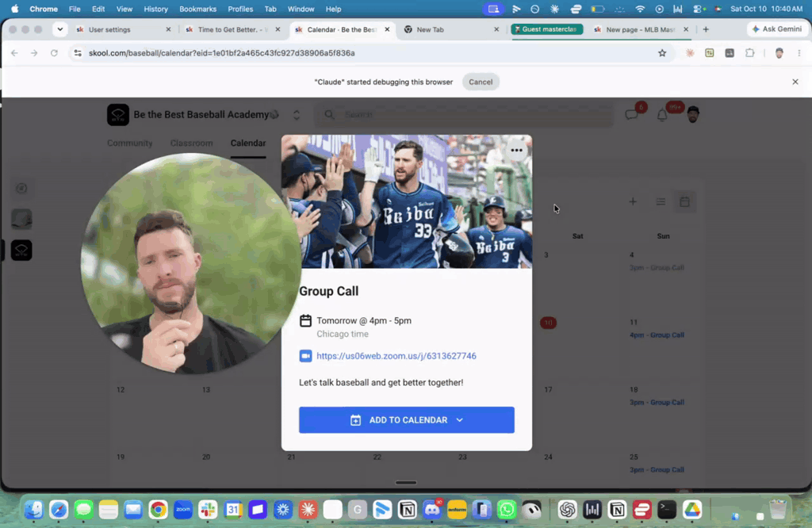Image resolution: width=812 pixels, height=528 pixels.
Task: Click the Ask Gemini button
Action: click(777, 29)
